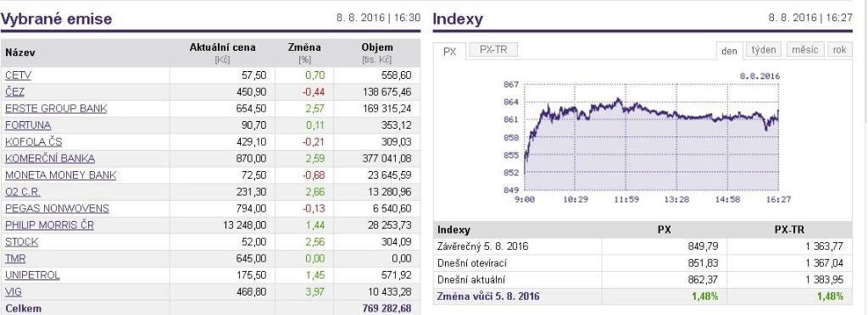
Task: Open the VIG stock link
Action: [x=14, y=291]
